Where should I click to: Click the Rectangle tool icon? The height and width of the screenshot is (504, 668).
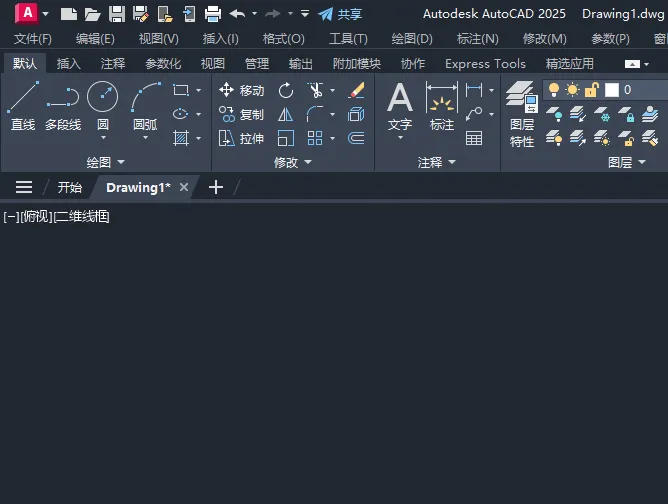click(181, 90)
